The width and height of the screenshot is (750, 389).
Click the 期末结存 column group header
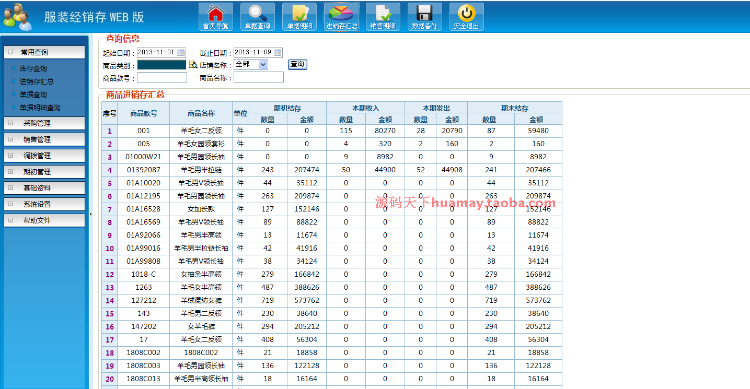click(x=515, y=108)
